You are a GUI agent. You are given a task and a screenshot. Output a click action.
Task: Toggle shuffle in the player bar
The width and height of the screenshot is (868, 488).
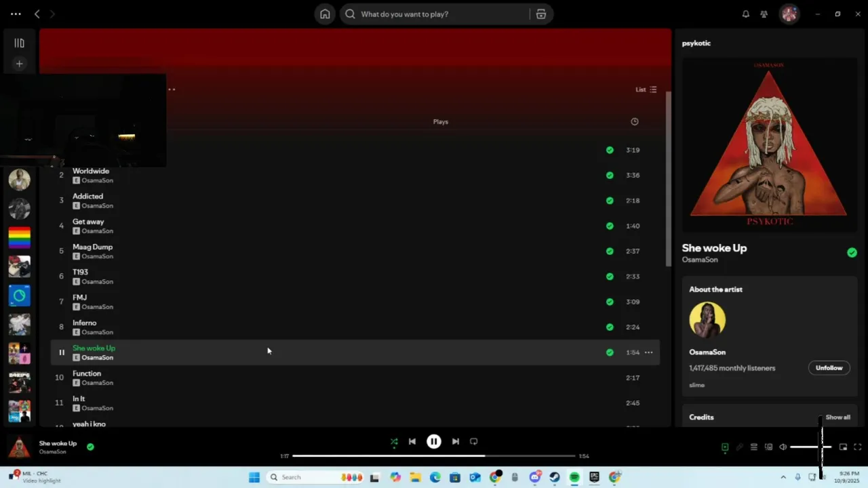coord(394,442)
